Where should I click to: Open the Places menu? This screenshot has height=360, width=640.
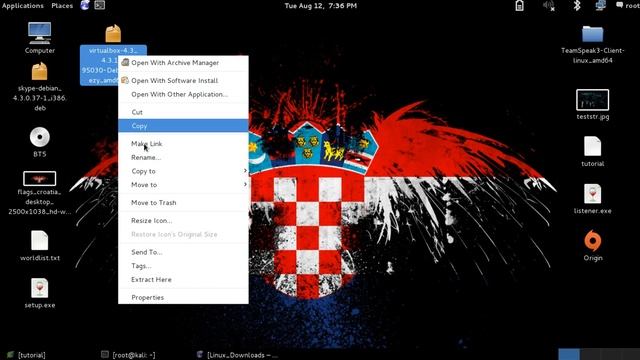click(62, 5)
